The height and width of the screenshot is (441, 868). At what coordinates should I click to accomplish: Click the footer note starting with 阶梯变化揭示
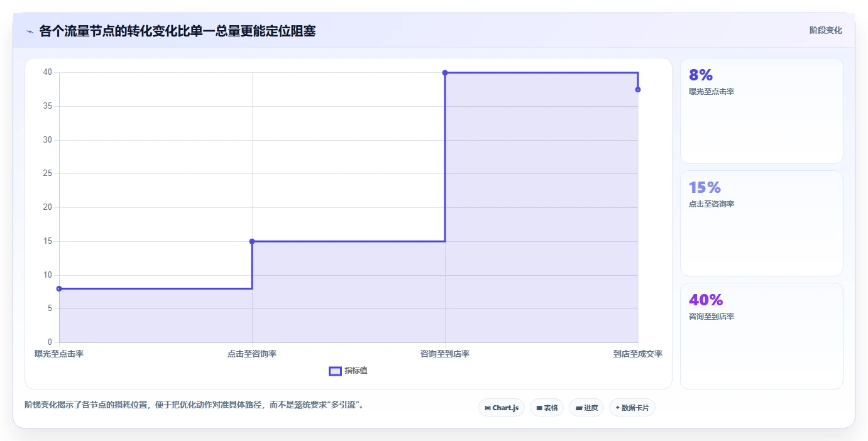pos(194,405)
